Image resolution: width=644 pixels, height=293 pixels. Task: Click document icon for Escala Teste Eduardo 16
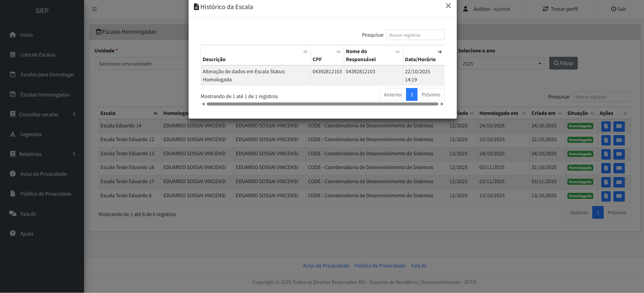coord(606,168)
